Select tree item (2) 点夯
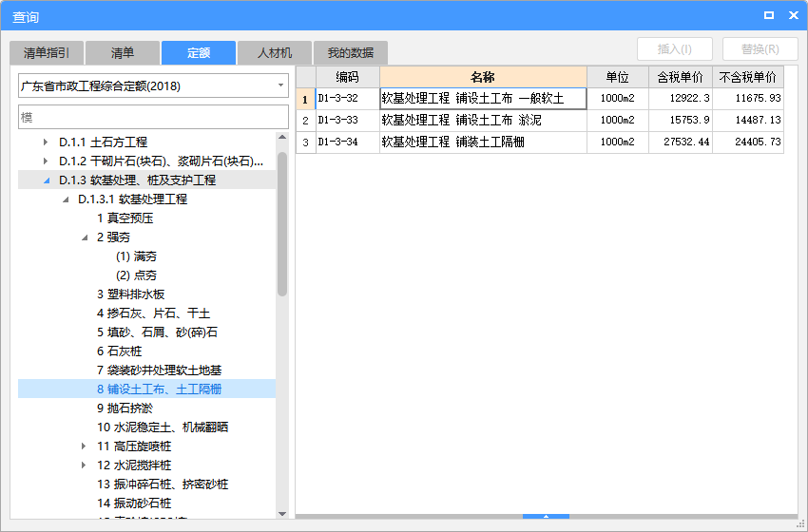The height and width of the screenshot is (532, 808). pyautogui.click(x=136, y=275)
